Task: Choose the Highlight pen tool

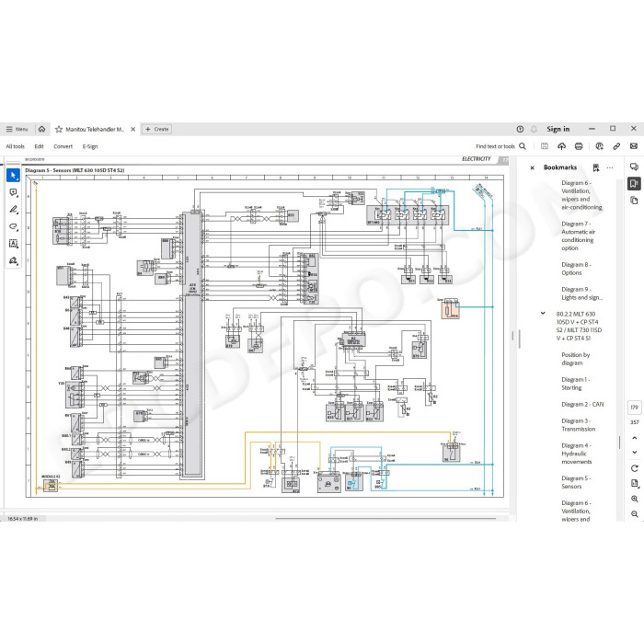Action: (13, 210)
